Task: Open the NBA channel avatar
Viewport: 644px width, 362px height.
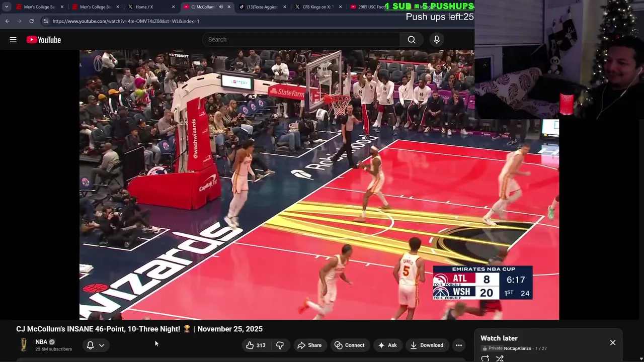Action: [x=23, y=344]
